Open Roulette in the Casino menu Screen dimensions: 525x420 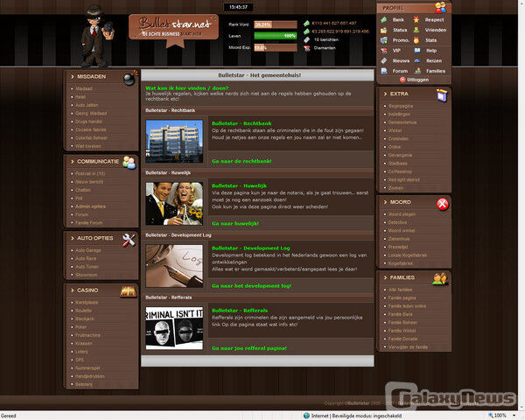tap(83, 311)
